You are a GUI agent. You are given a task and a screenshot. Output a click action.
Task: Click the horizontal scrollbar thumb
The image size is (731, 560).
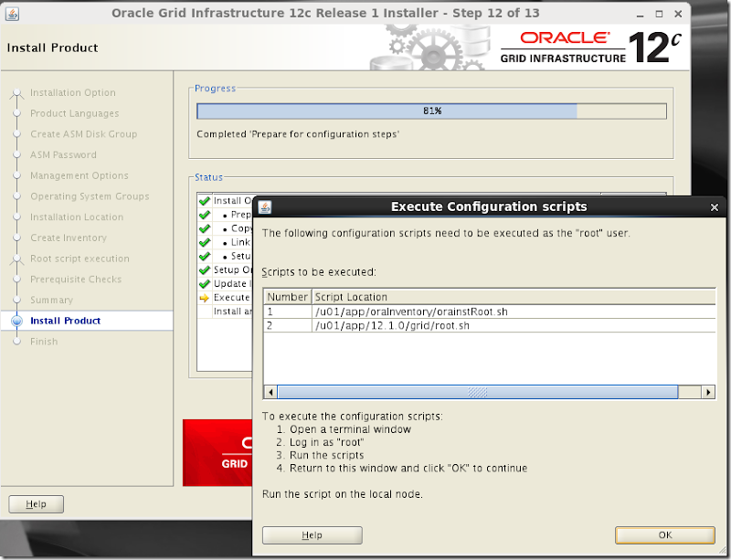(477, 392)
